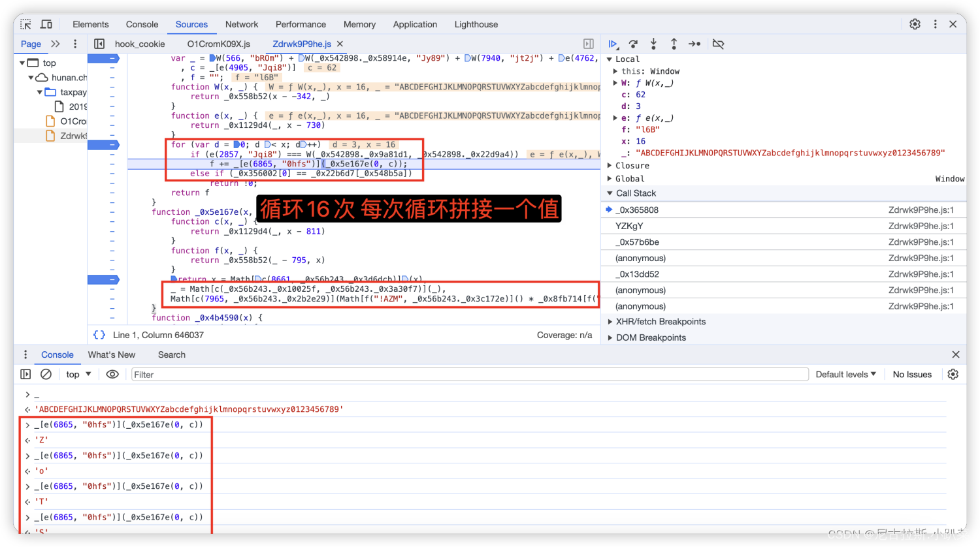Open O1Cro file in navigator tree

coord(66,121)
